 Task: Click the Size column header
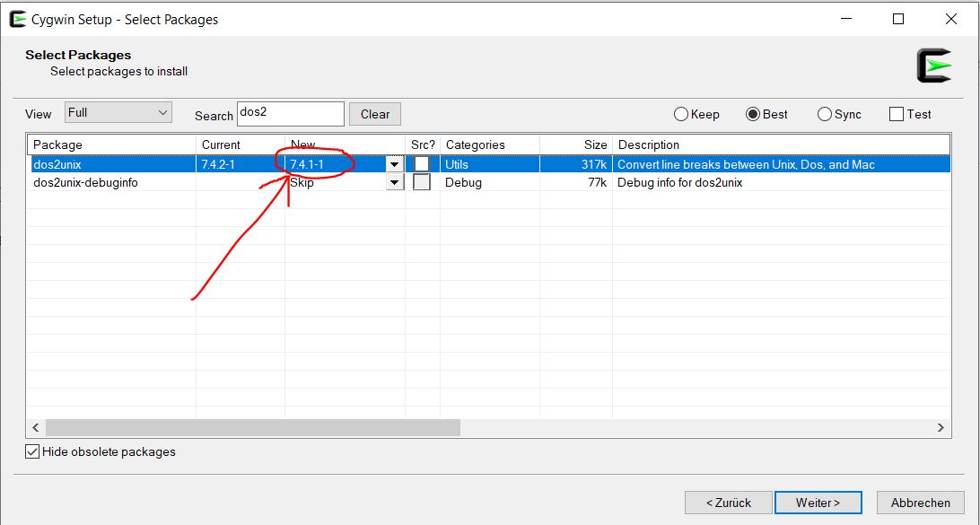576,145
